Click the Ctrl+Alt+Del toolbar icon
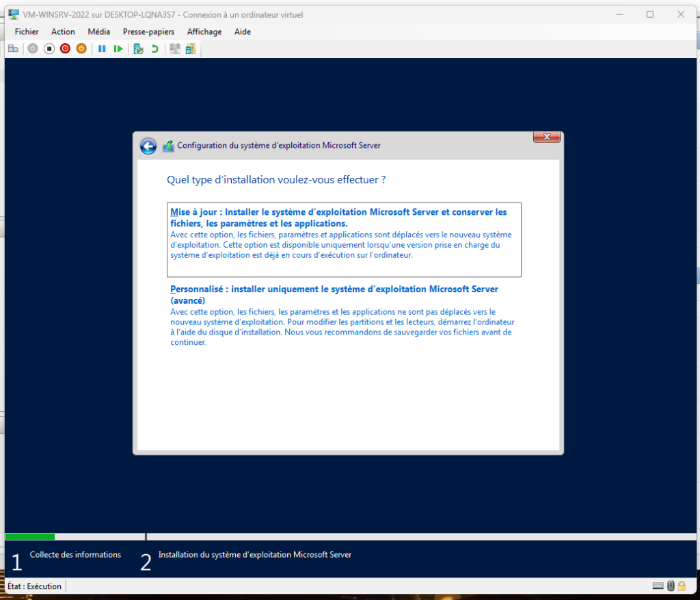The height and width of the screenshot is (600, 700). (x=12, y=49)
